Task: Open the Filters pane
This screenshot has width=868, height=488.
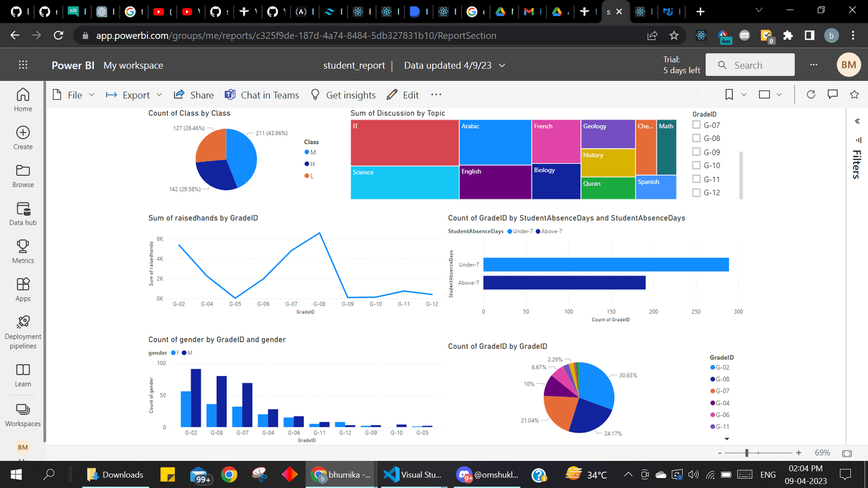Action: pyautogui.click(x=855, y=164)
